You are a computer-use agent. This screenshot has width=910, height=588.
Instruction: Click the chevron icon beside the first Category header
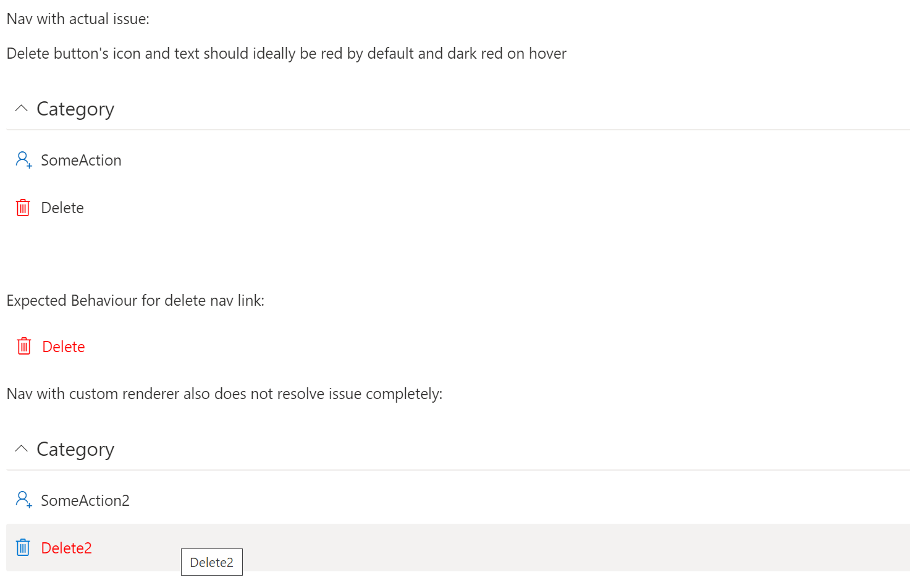(x=21, y=108)
